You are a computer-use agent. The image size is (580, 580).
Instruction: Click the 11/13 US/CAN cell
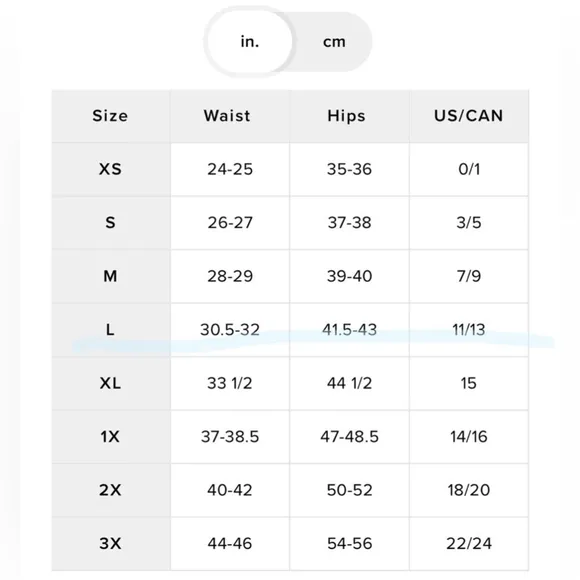coord(469,330)
